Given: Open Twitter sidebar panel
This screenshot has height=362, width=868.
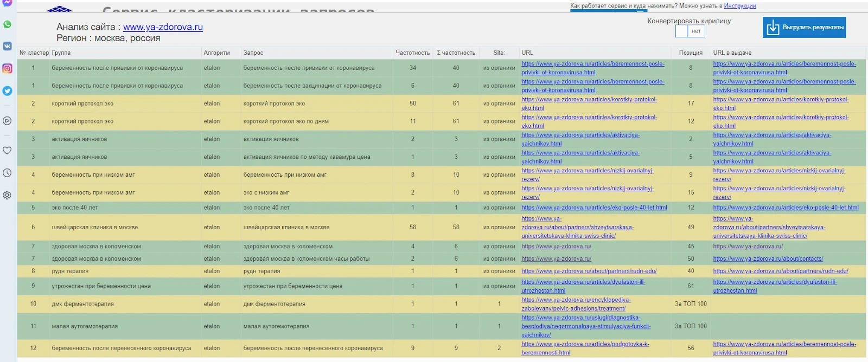Looking at the screenshot, I should click(x=7, y=90).
